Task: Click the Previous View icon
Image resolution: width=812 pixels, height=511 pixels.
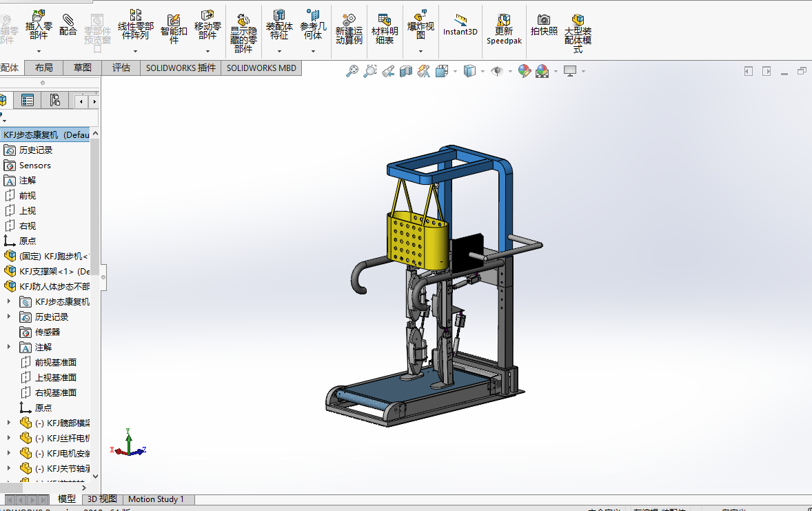Action: click(x=388, y=71)
